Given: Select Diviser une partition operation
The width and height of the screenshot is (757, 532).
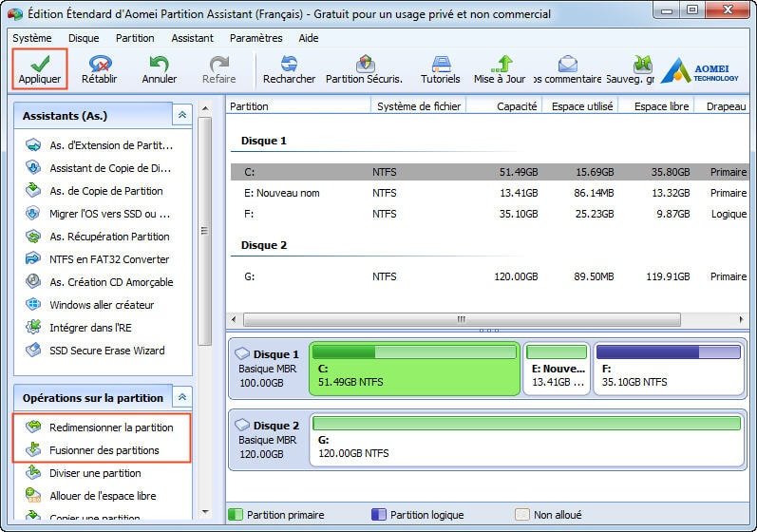Looking at the screenshot, I should point(84,473).
